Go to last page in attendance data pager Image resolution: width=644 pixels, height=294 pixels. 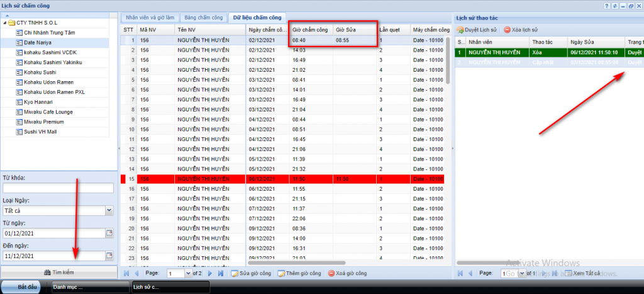[x=221, y=273]
